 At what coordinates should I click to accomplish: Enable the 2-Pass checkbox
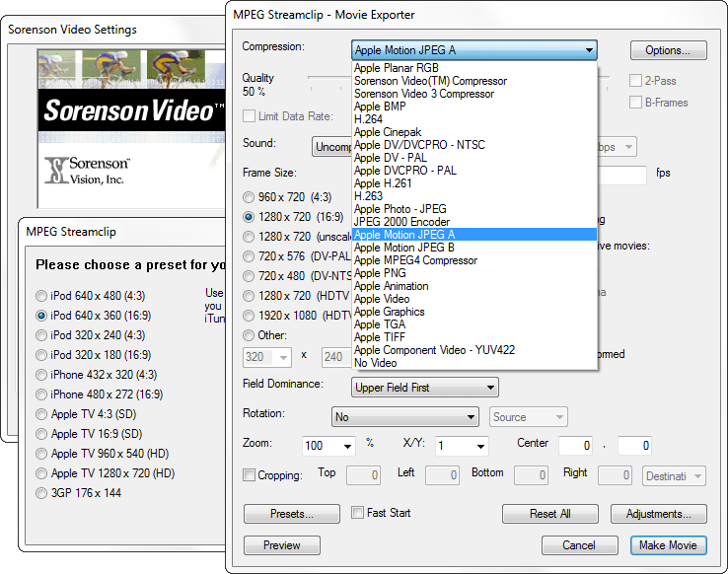[635, 81]
